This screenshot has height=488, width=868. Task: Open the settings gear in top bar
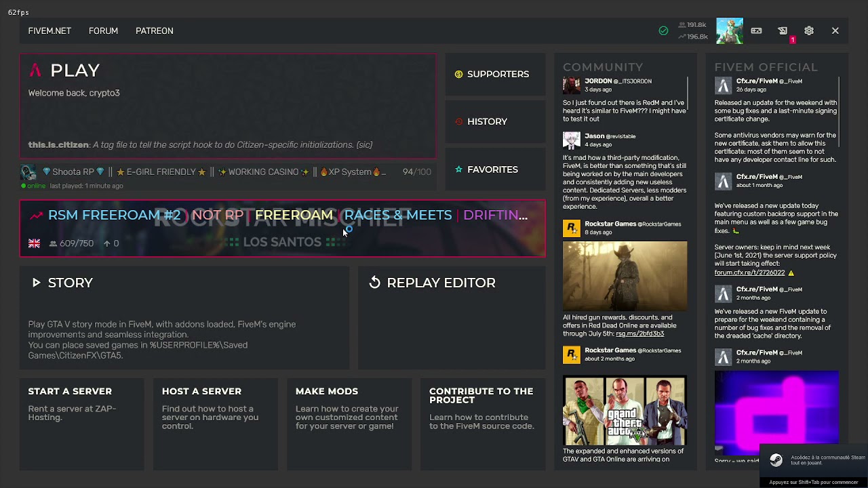pos(809,30)
